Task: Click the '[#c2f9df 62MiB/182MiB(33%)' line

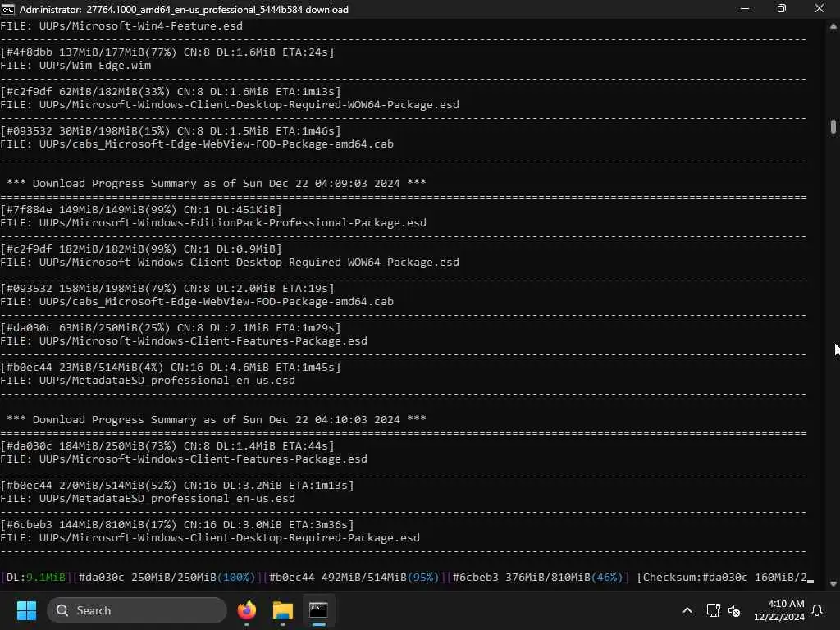Action: click(x=171, y=92)
